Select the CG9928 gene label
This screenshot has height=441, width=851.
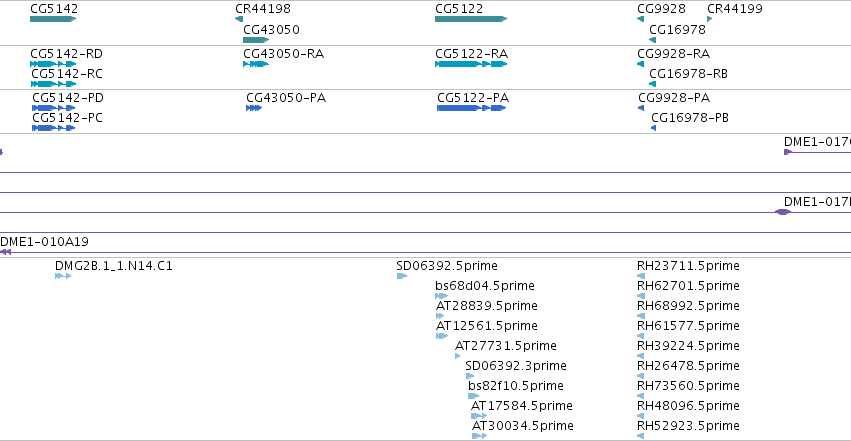pyautogui.click(x=661, y=9)
